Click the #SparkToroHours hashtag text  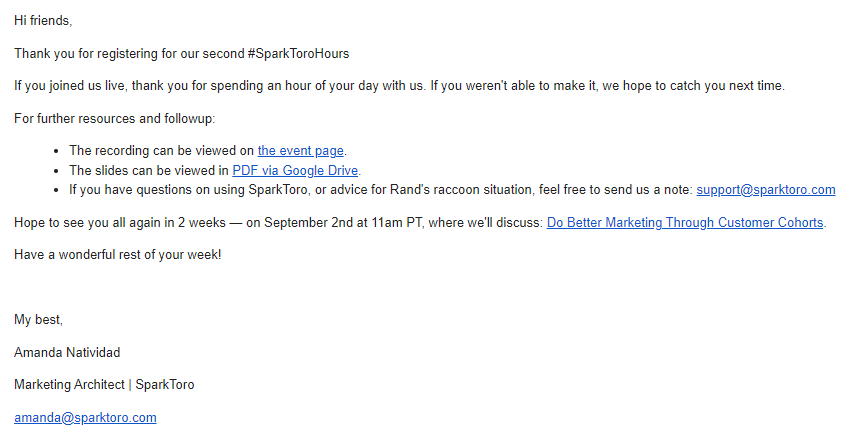[x=298, y=54]
